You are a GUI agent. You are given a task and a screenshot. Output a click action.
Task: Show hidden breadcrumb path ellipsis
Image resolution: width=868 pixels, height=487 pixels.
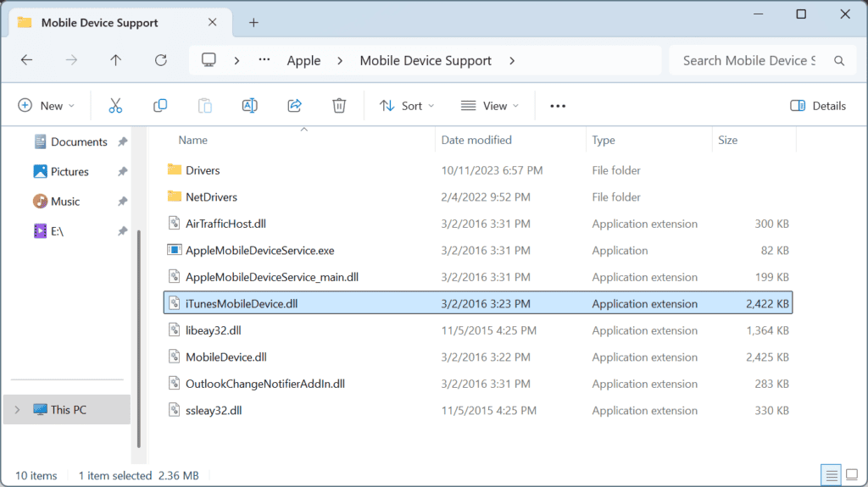[x=264, y=59]
